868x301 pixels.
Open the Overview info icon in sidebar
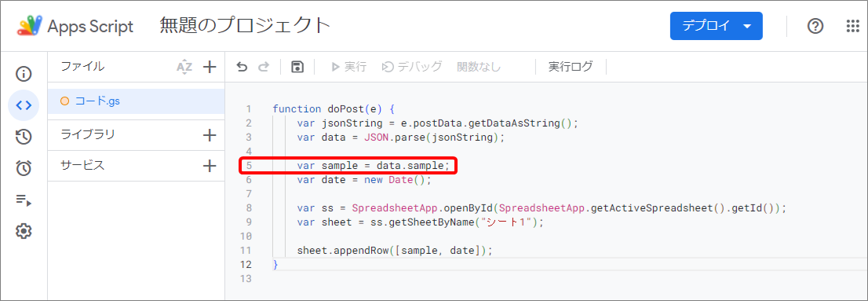coord(24,74)
